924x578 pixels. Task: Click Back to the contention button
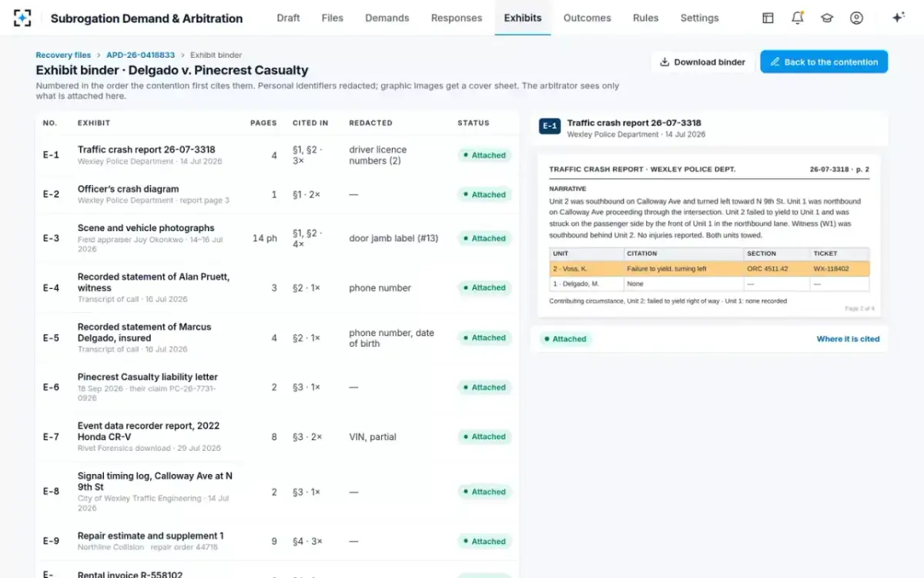click(x=824, y=62)
